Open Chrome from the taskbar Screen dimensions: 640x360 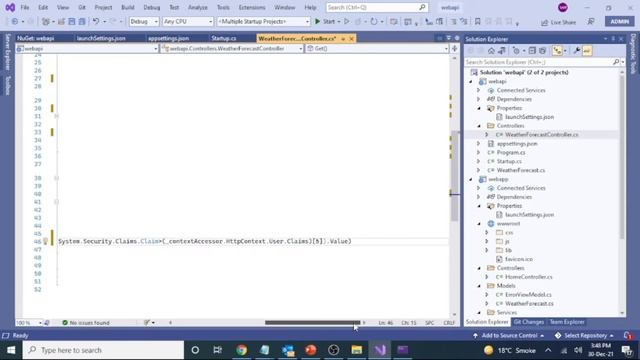(x=241, y=350)
